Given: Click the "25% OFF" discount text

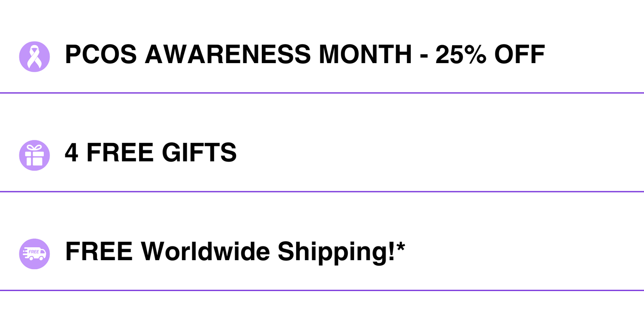Looking at the screenshot, I should (490, 55).
